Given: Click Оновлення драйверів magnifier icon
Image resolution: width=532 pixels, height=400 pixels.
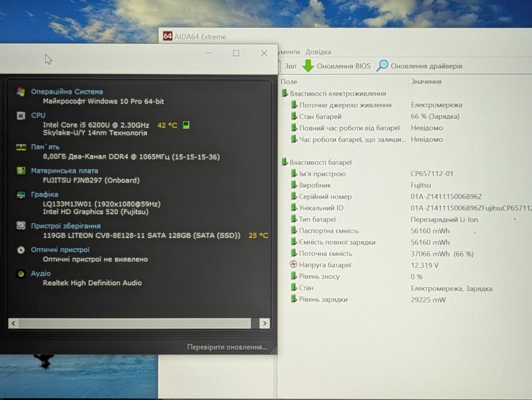Looking at the screenshot, I should 382,66.
